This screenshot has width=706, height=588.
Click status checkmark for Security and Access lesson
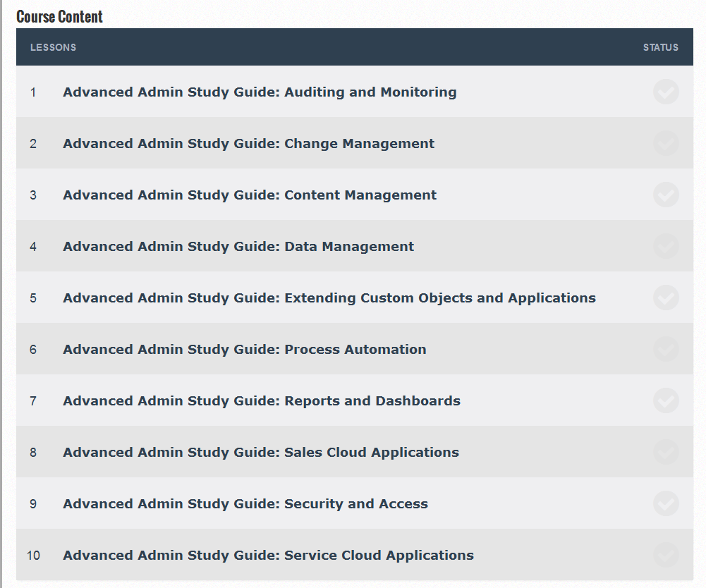666,503
